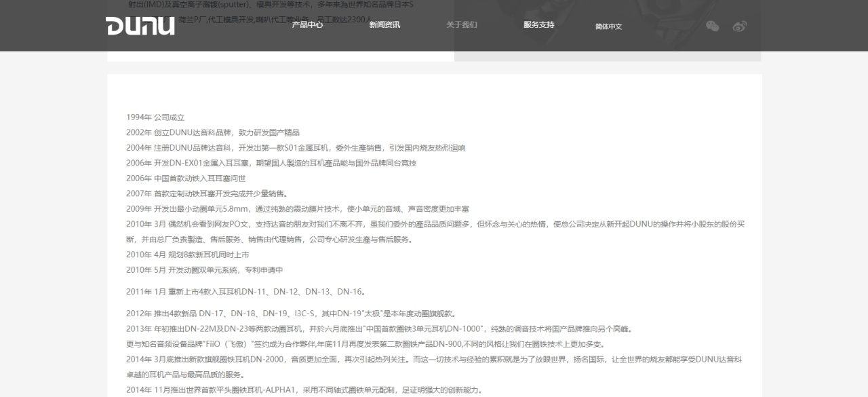This screenshot has height=397, width=868.
Task: Select the 2014年 11月 ALPHA1 line
Action: [x=304, y=390]
